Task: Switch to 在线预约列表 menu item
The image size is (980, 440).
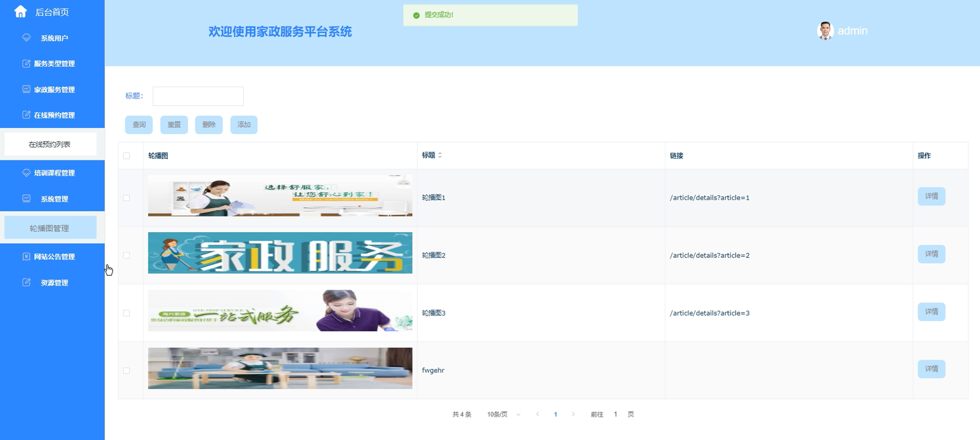Action: (x=51, y=144)
